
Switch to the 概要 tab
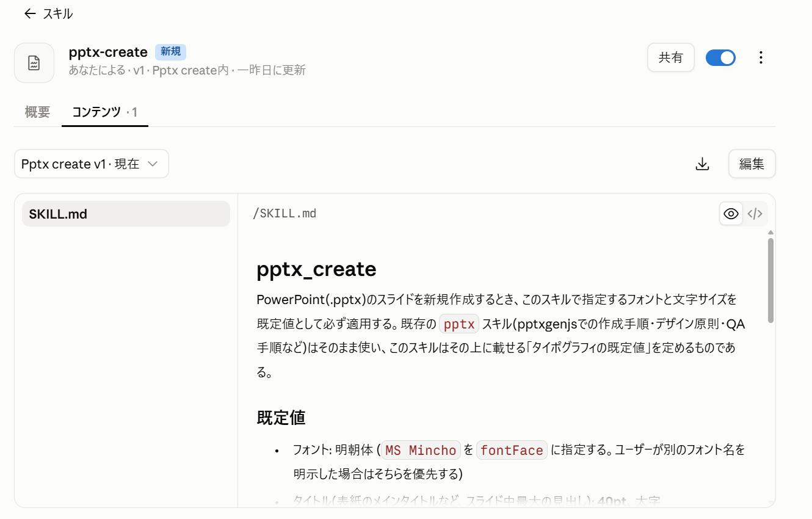click(x=37, y=112)
